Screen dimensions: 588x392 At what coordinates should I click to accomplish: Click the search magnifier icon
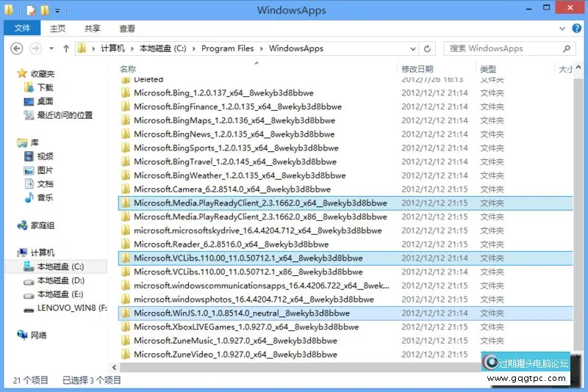(x=566, y=48)
